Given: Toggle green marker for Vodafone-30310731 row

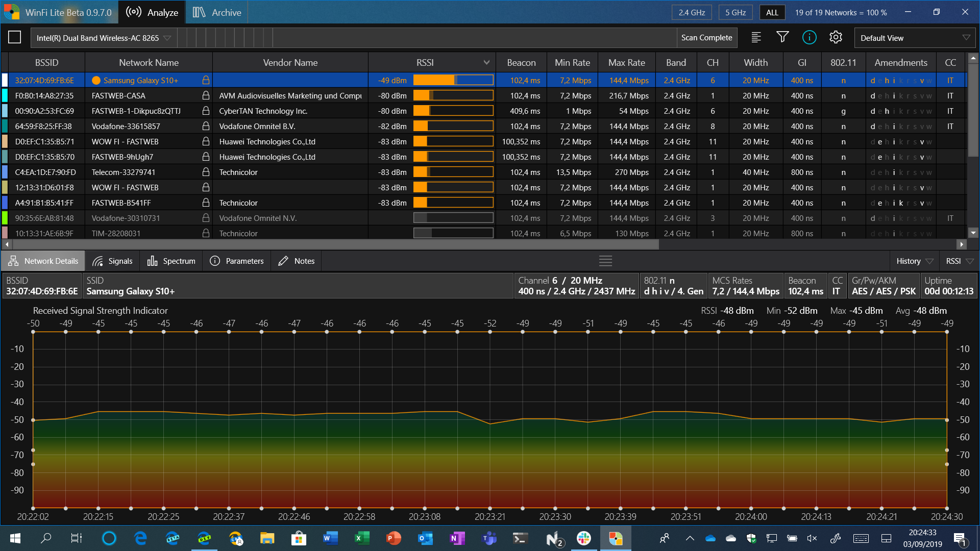Looking at the screenshot, I should pyautogui.click(x=5, y=218).
